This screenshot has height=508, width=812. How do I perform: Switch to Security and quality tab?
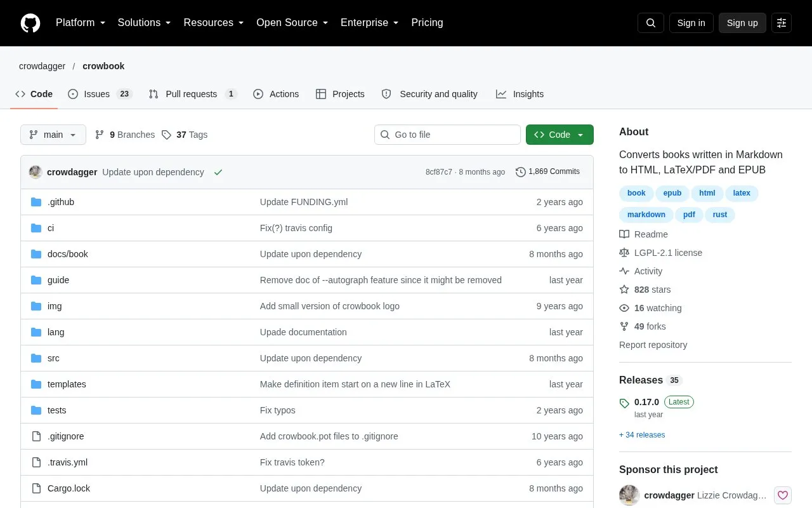click(429, 94)
